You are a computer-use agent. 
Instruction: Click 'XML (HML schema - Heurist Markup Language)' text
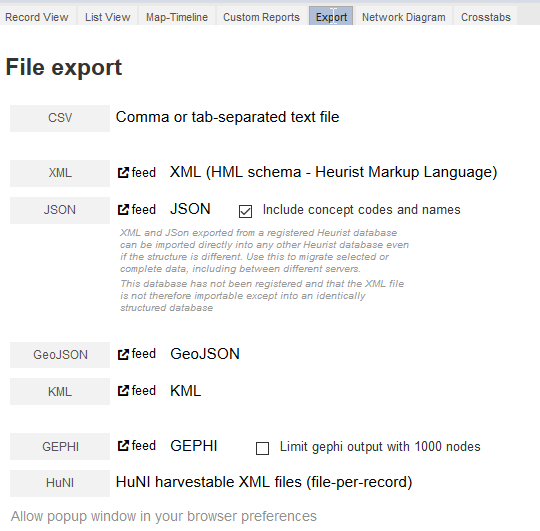tap(333, 172)
